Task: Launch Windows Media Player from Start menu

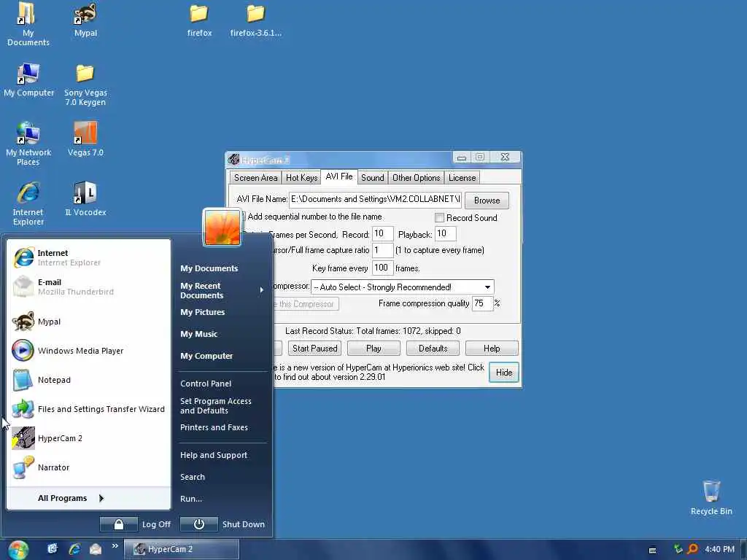Action: tap(88, 351)
